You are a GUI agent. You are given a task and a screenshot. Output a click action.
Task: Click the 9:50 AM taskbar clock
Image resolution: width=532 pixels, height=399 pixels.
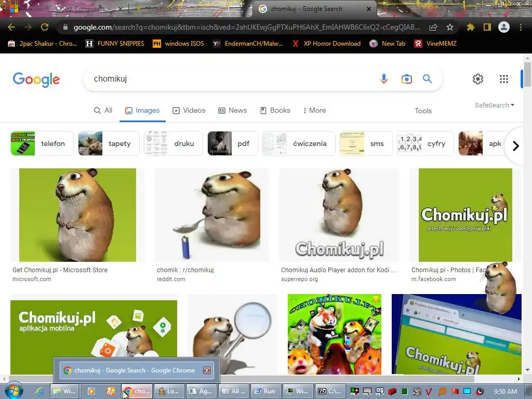(506, 392)
